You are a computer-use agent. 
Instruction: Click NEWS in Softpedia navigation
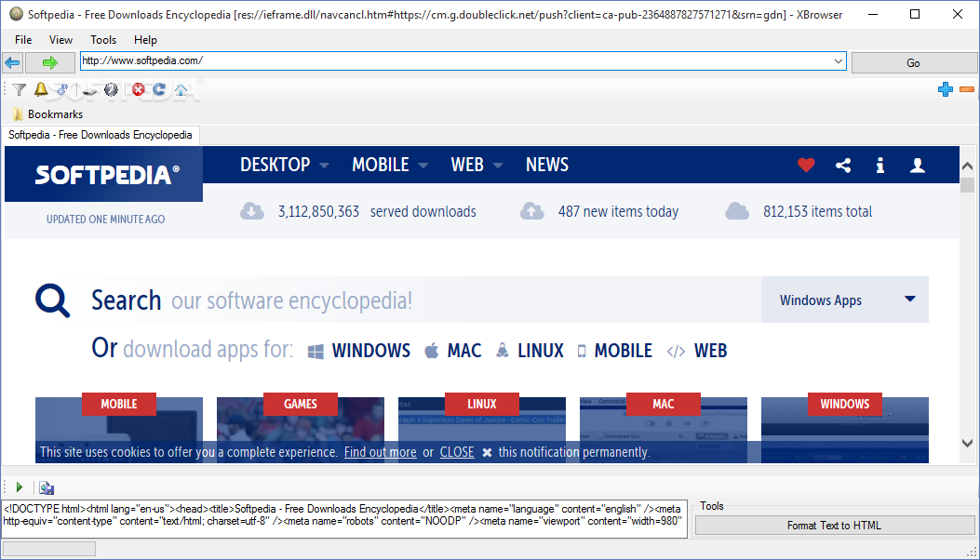click(547, 165)
